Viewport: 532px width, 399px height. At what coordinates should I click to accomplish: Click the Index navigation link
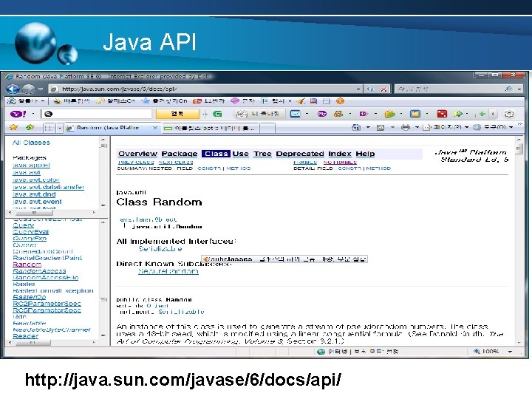(340, 154)
